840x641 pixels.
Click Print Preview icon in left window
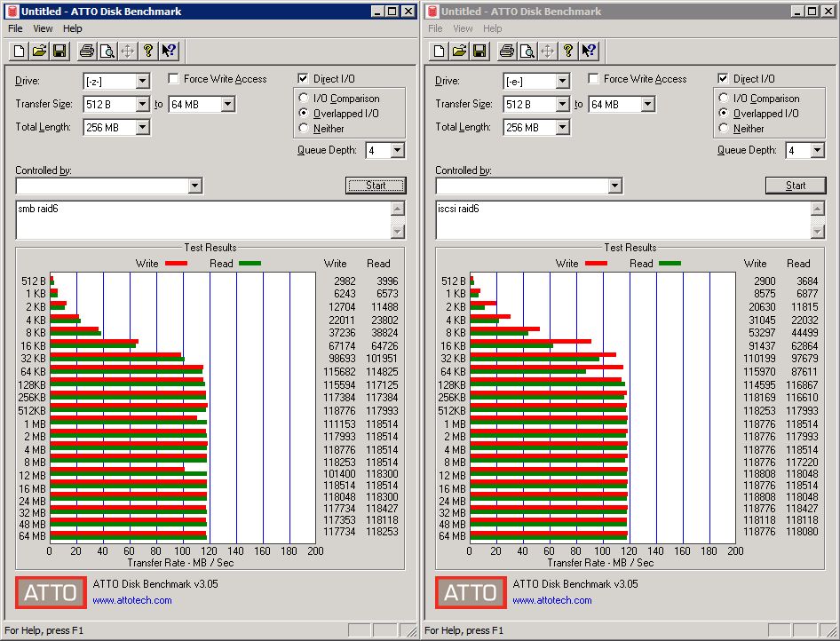pos(107,51)
